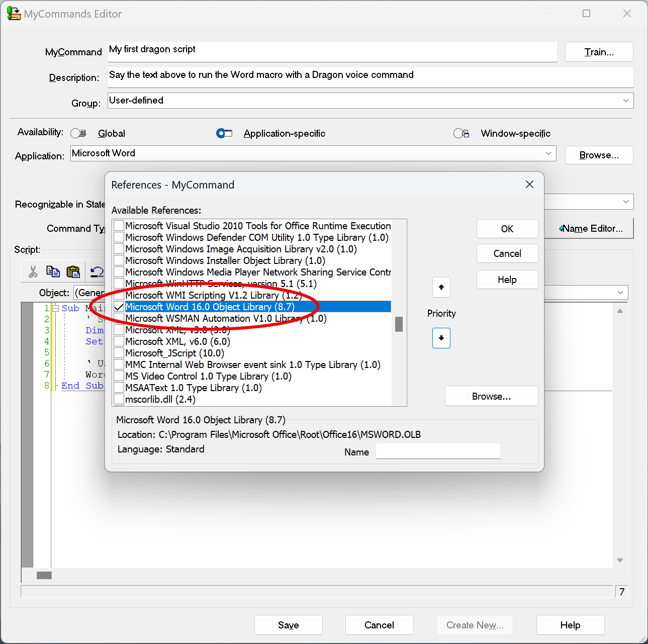Image resolution: width=648 pixels, height=644 pixels.
Task: Click the bottom Help button of editor
Action: [x=570, y=625]
